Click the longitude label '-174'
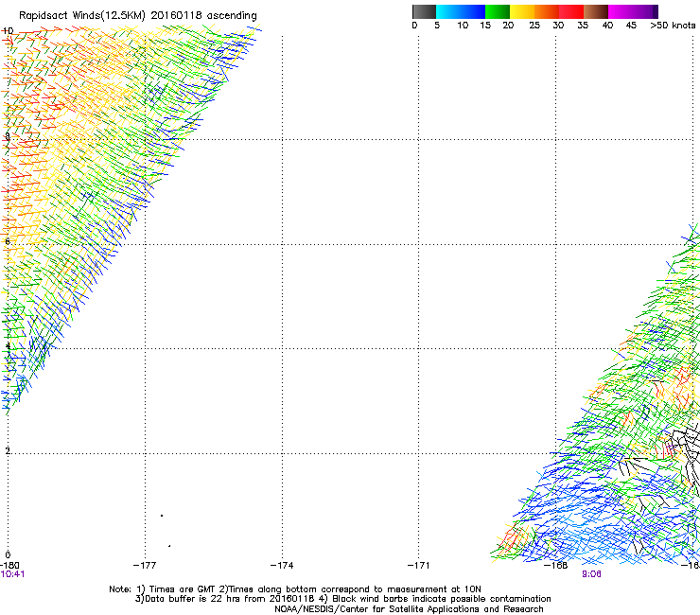Screen dimensions: 700x615 [282, 566]
